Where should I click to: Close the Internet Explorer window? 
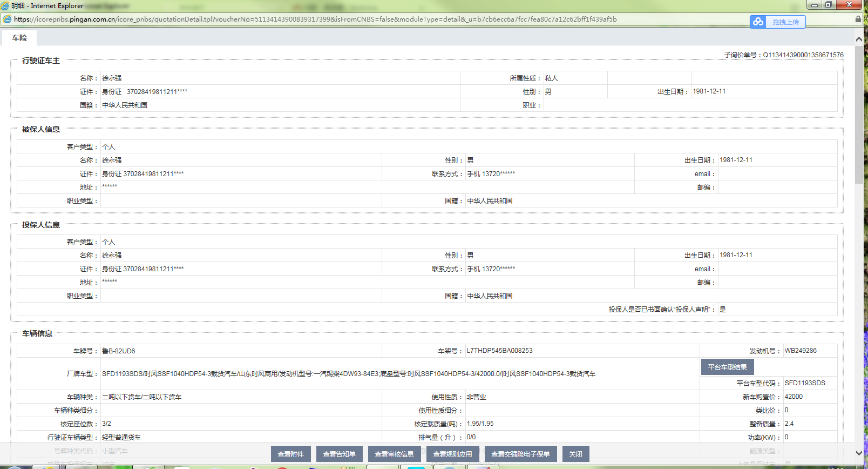pyautogui.click(x=849, y=5)
